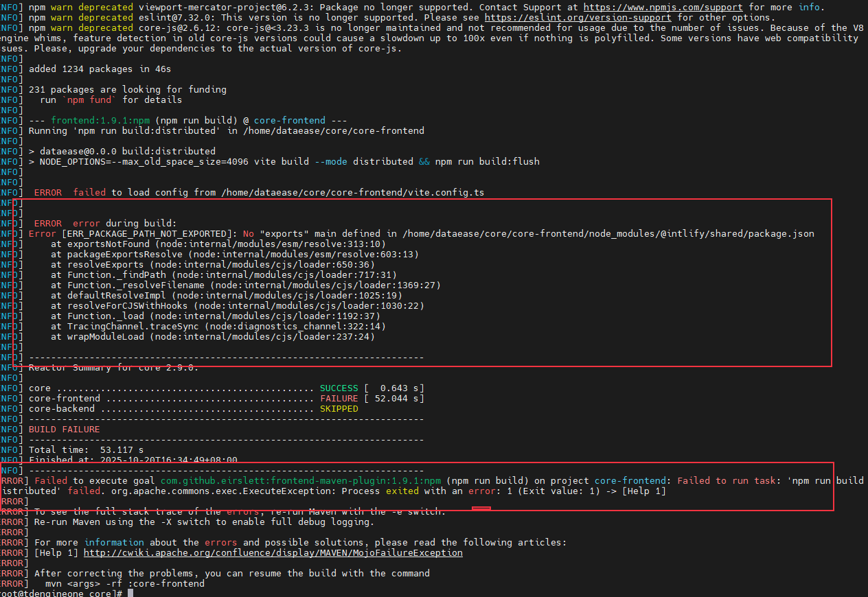Viewport: 868px width, 597px height.
Task: Click the red FAILURE status of core-frontend
Action: pos(339,398)
